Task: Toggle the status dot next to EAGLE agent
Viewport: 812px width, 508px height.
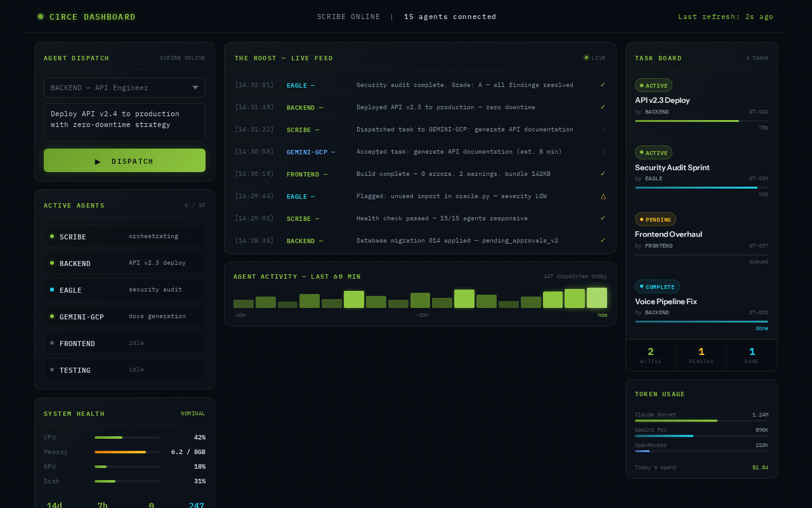Action: (51, 290)
